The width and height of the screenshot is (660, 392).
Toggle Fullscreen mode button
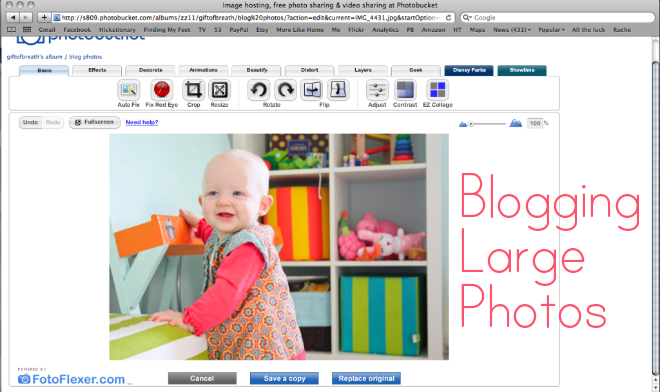95,122
